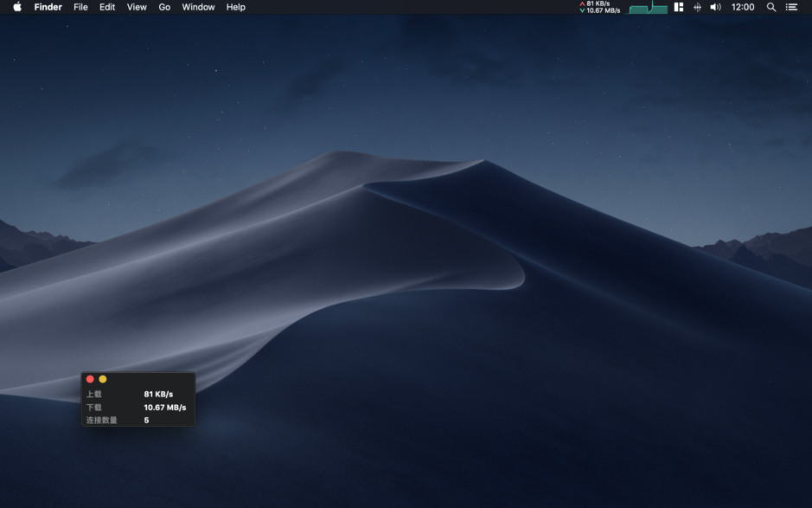
Task: Click the volume speaker icon
Action: click(x=713, y=7)
